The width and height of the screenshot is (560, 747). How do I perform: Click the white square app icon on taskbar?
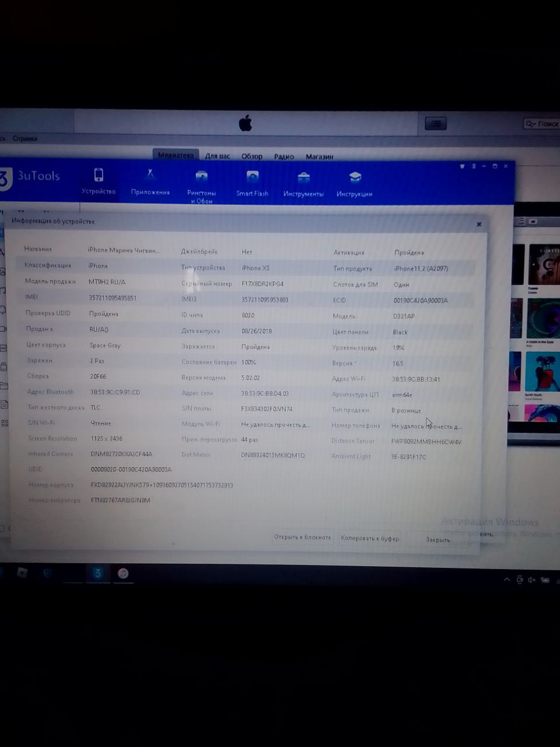pos(22,573)
